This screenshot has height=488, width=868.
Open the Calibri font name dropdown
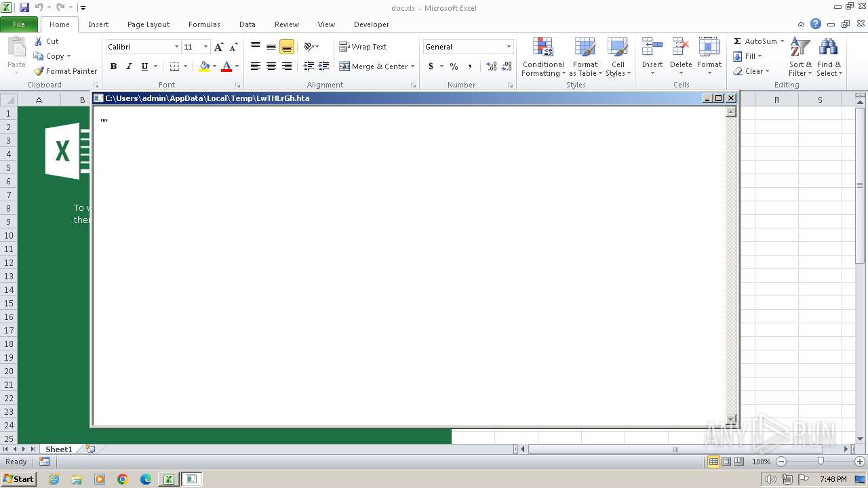(176, 47)
